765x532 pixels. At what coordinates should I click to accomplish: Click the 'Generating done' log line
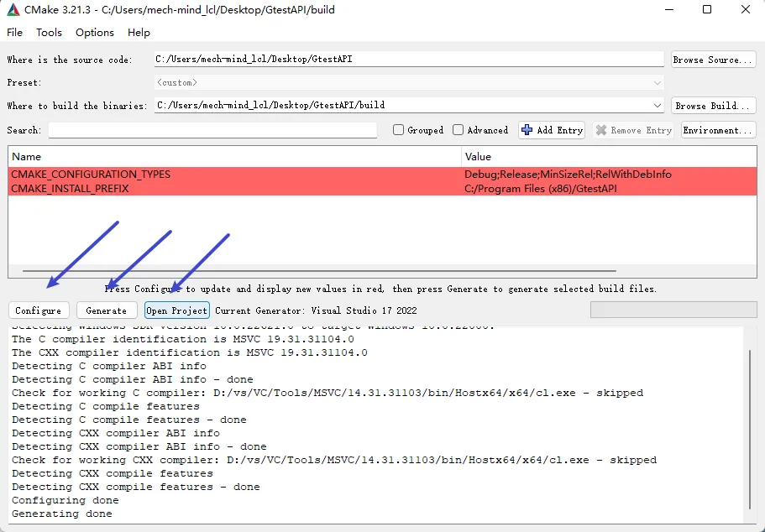pyautogui.click(x=62, y=514)
